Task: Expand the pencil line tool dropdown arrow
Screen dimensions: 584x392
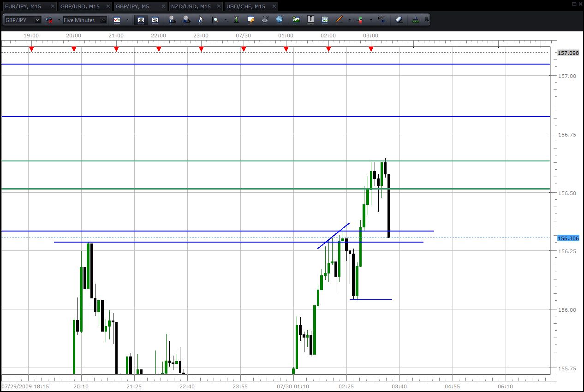Action: (350, 20)
